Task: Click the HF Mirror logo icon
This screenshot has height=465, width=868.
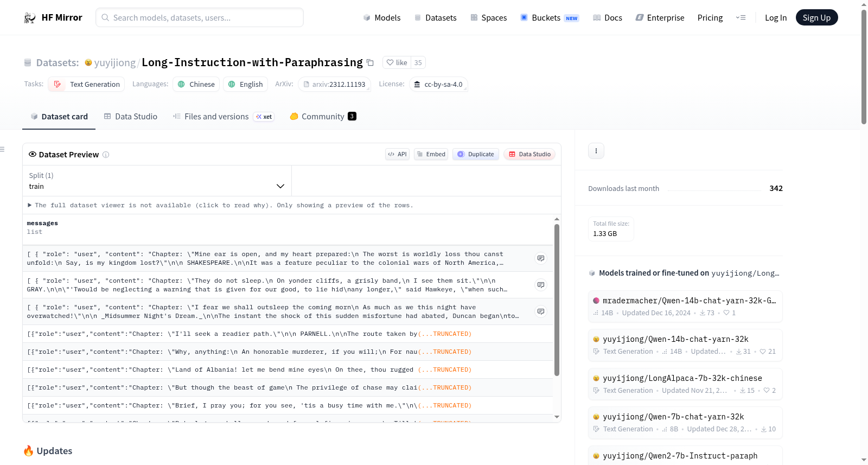Action: (x=30, y=18)
